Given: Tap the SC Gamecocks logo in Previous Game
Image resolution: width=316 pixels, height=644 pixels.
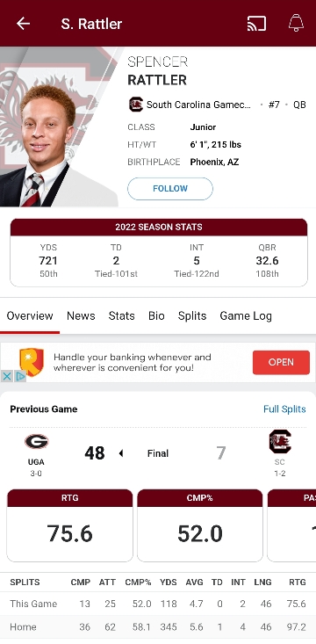Looking at the screenshot, I should pos(280,442).
